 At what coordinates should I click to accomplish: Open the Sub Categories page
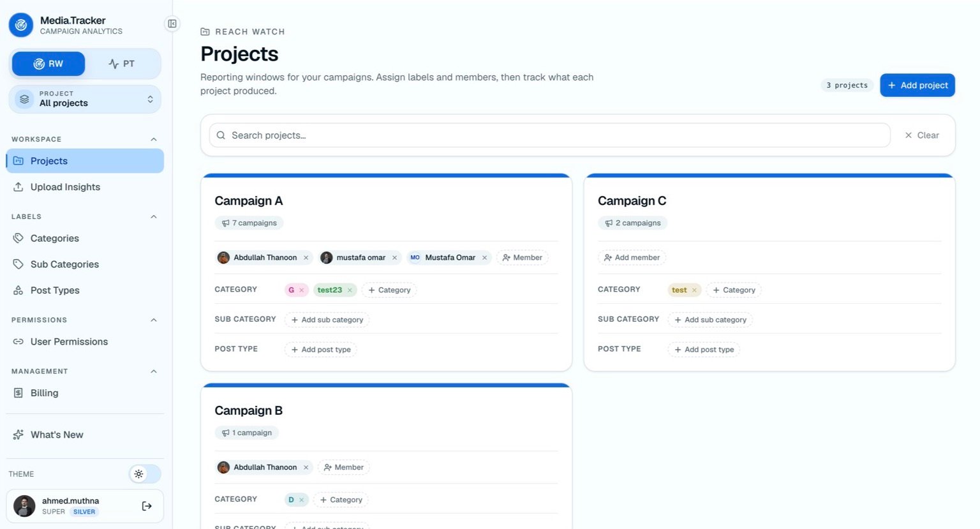[x=85, y=264]
